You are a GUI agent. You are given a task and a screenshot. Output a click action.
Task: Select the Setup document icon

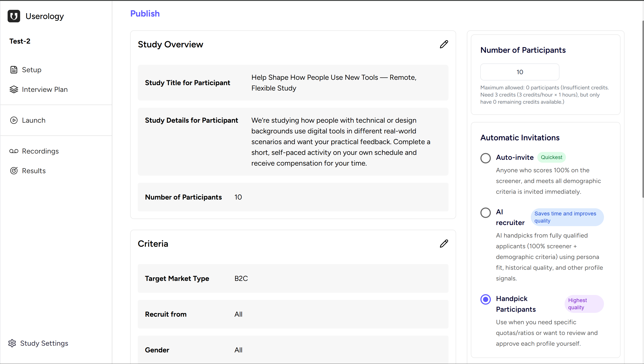13,70
